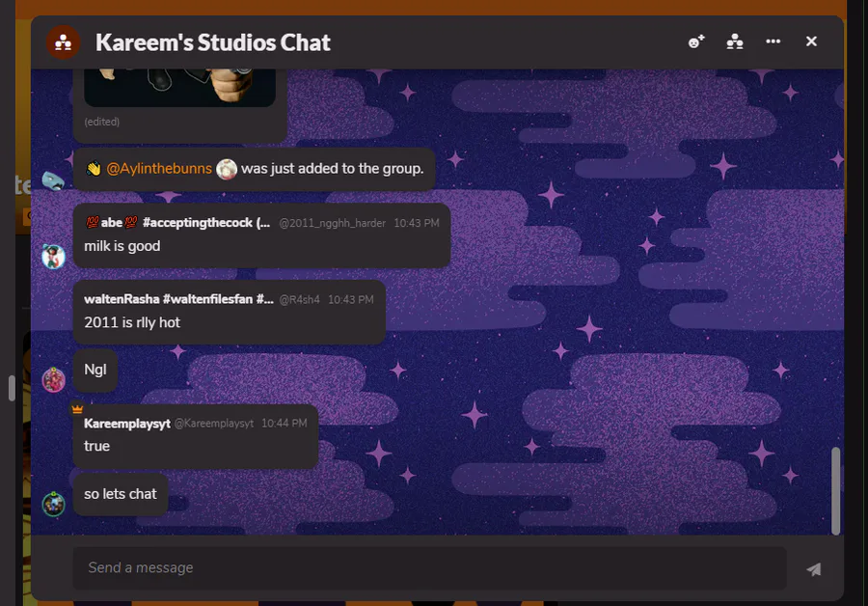This screenshot has height=606, width=868.
Task: Click the 10:44 PM timestamp
Action: coord(284,424)
